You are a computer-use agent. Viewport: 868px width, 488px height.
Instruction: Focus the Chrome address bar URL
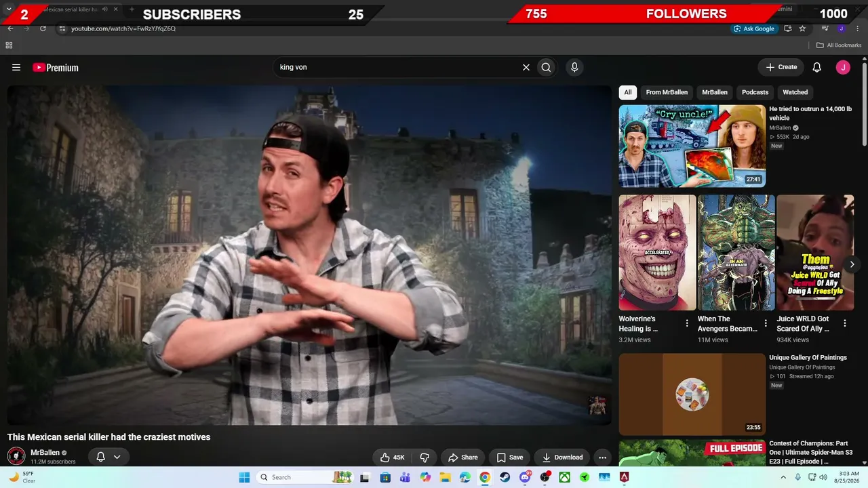(123, 28)
